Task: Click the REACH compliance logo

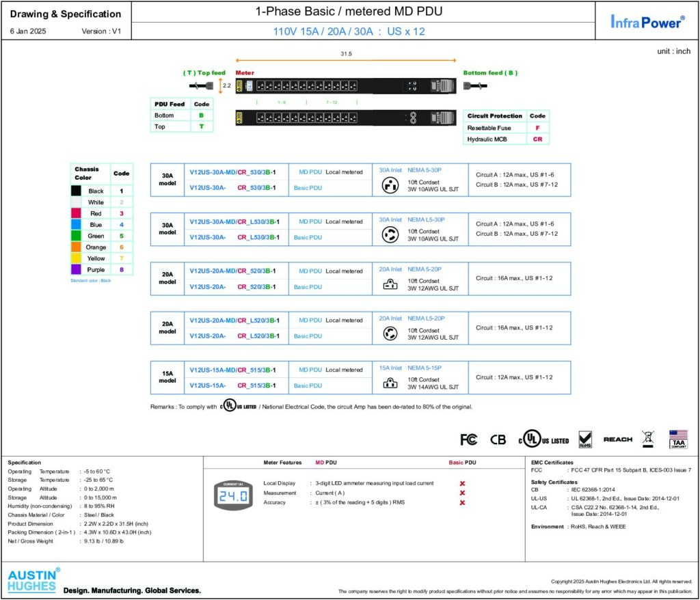Action: click(x=618, y=439)
